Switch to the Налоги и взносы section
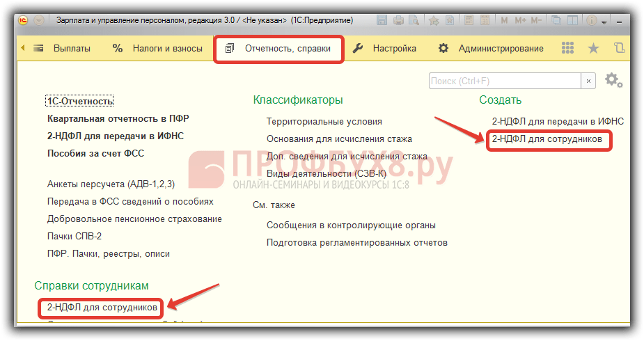This screenshot has height=341, width=644. (x=157, y=49)
